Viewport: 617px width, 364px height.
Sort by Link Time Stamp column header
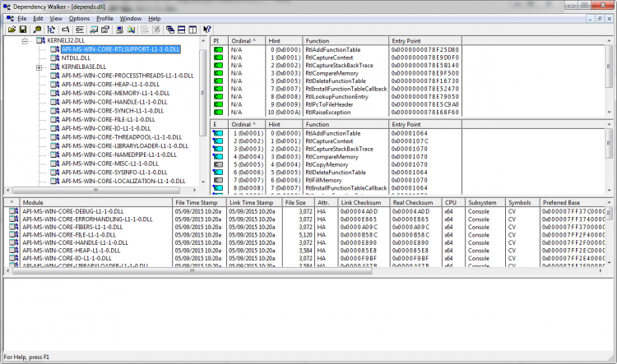click(x=254, y=203)
